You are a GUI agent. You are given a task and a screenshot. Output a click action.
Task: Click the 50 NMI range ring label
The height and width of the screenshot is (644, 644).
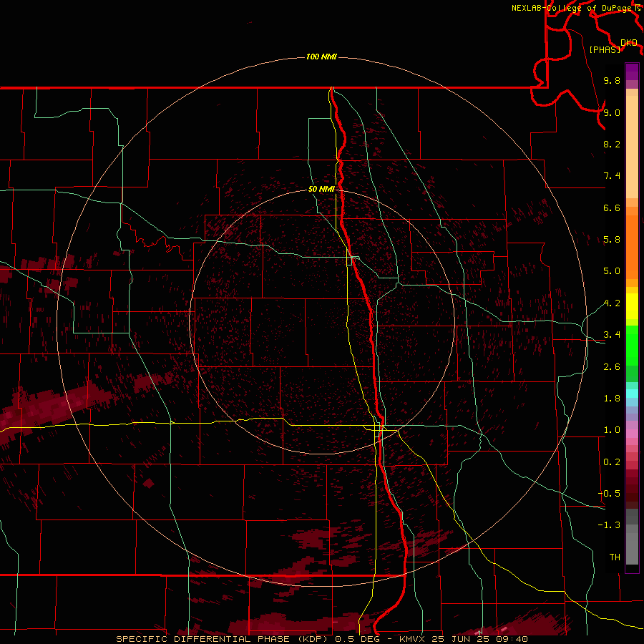(x=321, y=189)
